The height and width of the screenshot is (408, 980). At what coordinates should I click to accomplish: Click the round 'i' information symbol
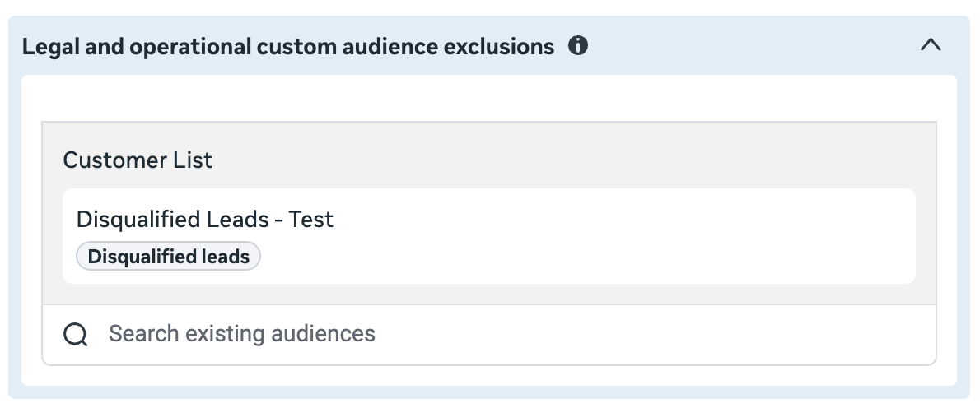tap(578, 45)
